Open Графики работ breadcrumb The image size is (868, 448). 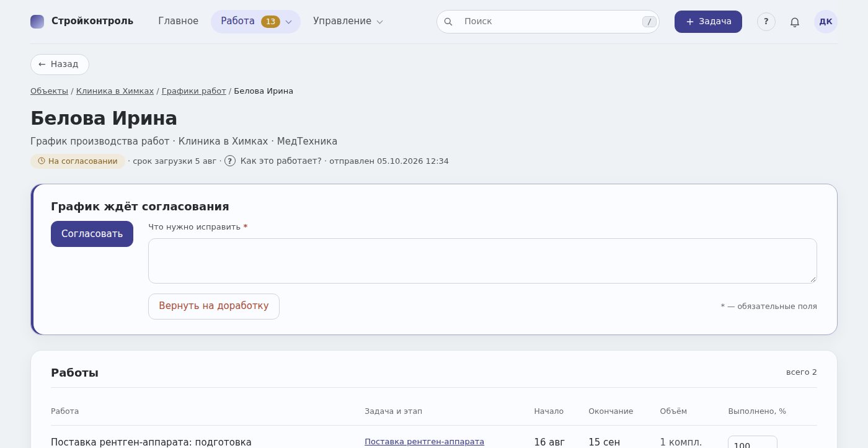tap(193, 91)
